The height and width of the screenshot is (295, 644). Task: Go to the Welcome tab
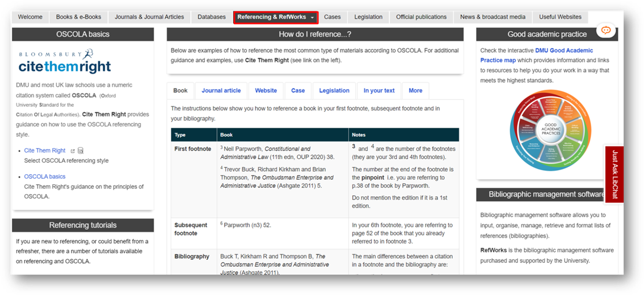(31, 17)
